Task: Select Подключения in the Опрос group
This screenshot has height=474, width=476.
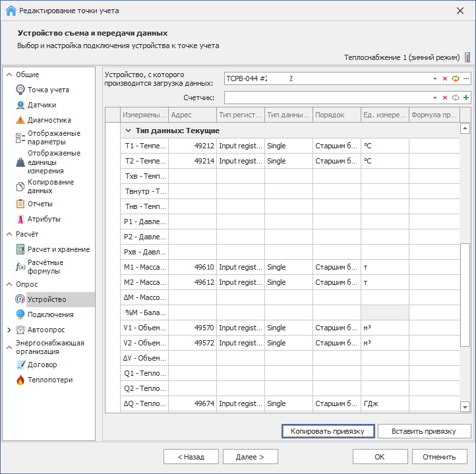Action: tap(50, 314)
